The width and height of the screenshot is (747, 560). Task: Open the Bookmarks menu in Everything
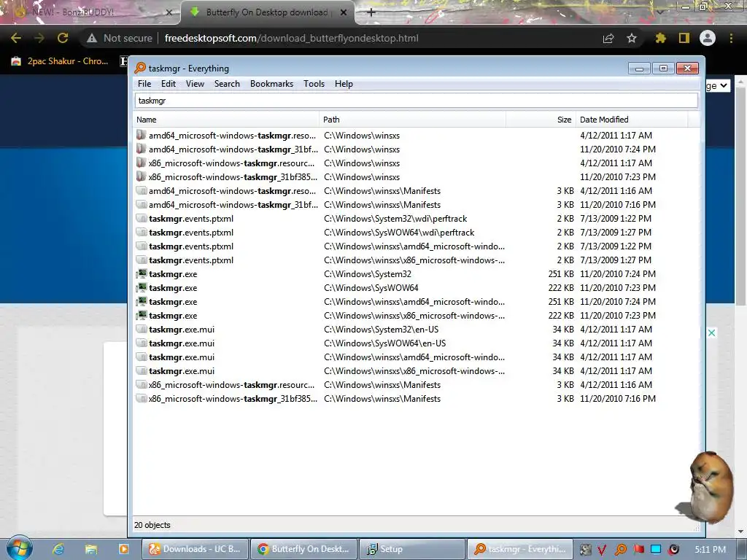tap(271, 84)
